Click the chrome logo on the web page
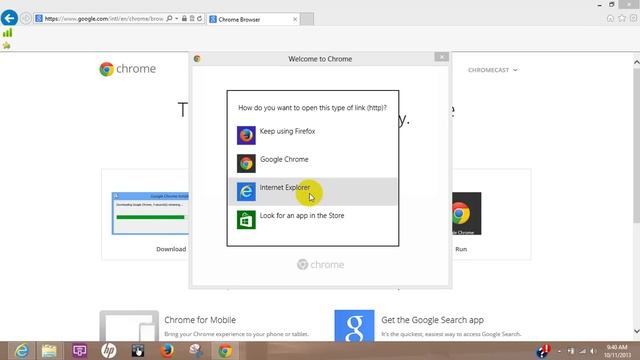The height and width of the screenshot is (360, 640). 128,69
